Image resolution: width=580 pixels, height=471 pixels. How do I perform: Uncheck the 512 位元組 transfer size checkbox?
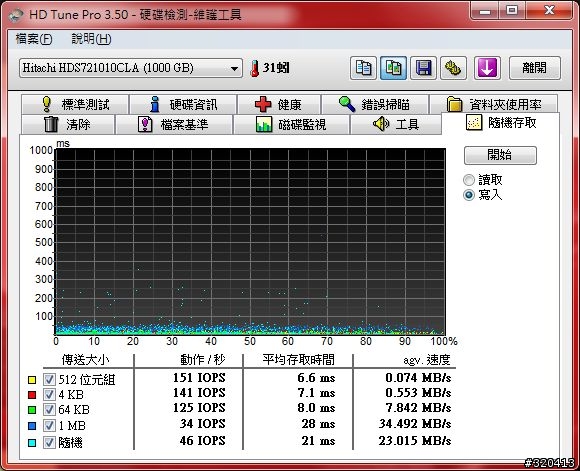pos(49,379)
